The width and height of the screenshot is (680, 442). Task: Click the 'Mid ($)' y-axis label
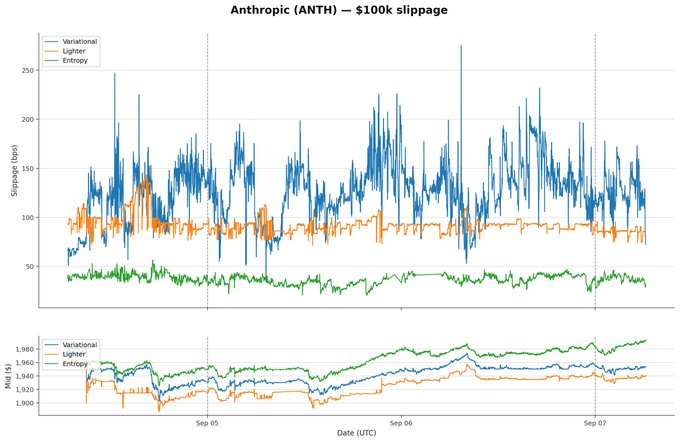pyautogui.click(x=8, y=376)
